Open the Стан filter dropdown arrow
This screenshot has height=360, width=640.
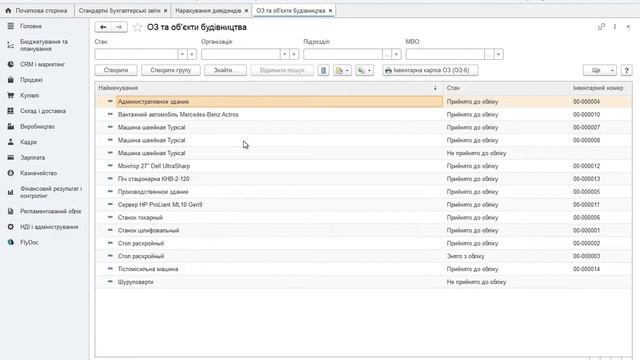pos(182,54)
